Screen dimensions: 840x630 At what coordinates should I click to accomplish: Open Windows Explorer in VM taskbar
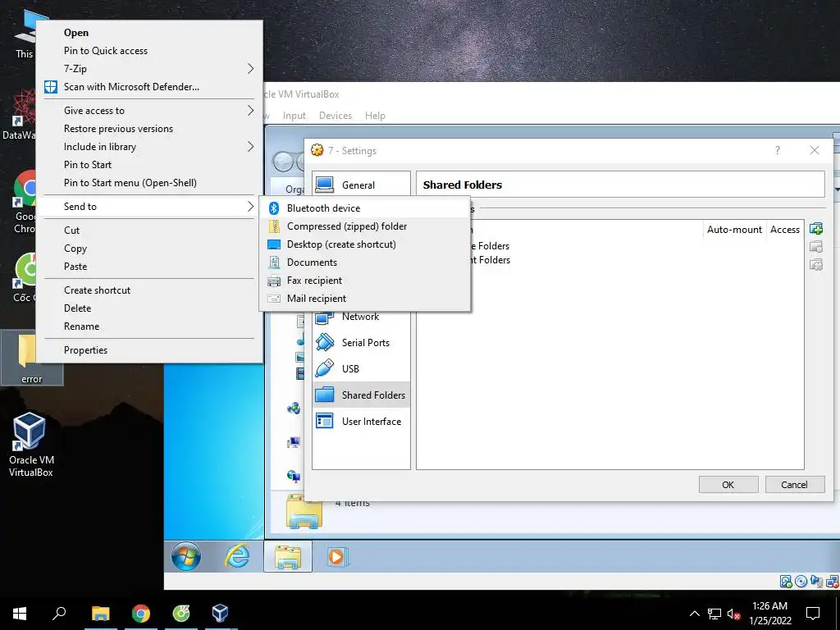point(288,556)
